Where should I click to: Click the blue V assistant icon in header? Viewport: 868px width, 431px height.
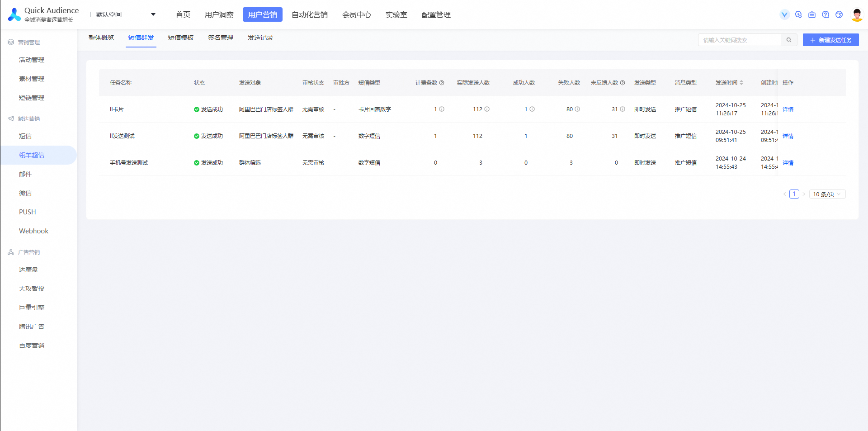tap(785, 14)
